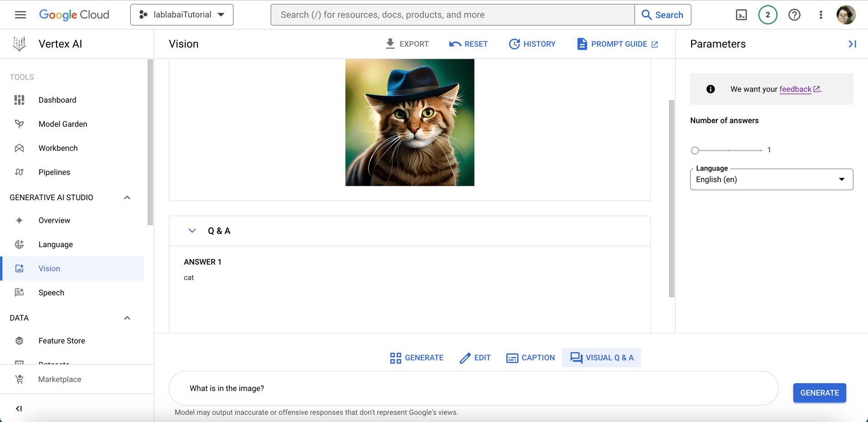The height and width of the screenshot is (422, 868).
Task: Go to Pipelines in the sidebar
Action: pyautogui.click(x=54, y=172)
